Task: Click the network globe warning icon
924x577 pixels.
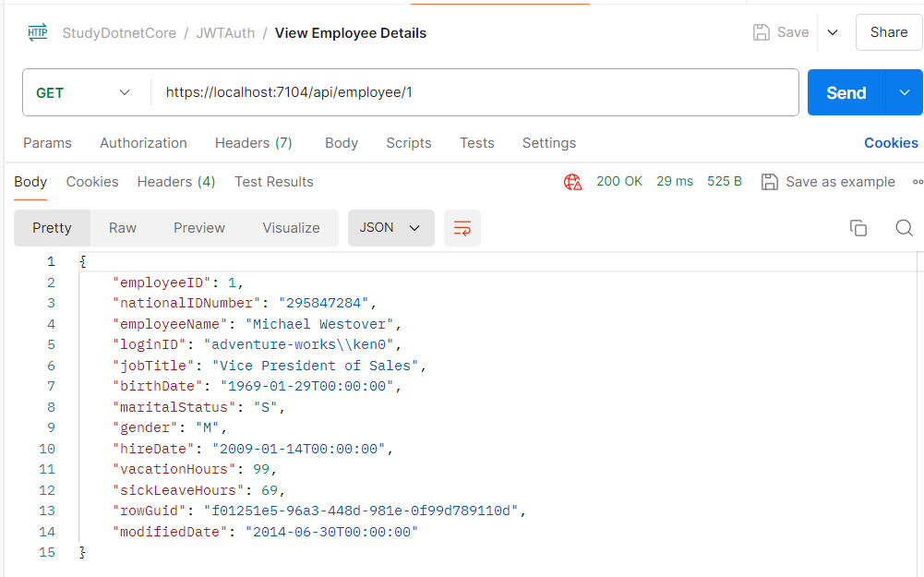Action: [573, 182]
